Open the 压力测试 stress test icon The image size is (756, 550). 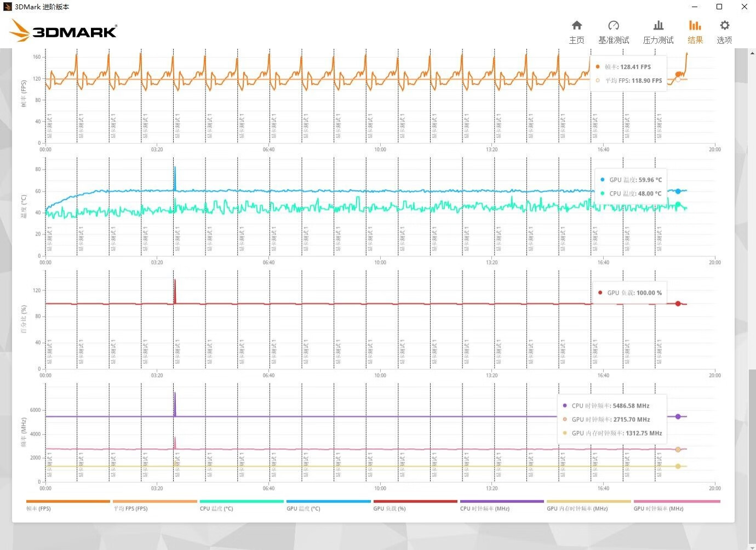pyautogui.click(x=658, y=25)
